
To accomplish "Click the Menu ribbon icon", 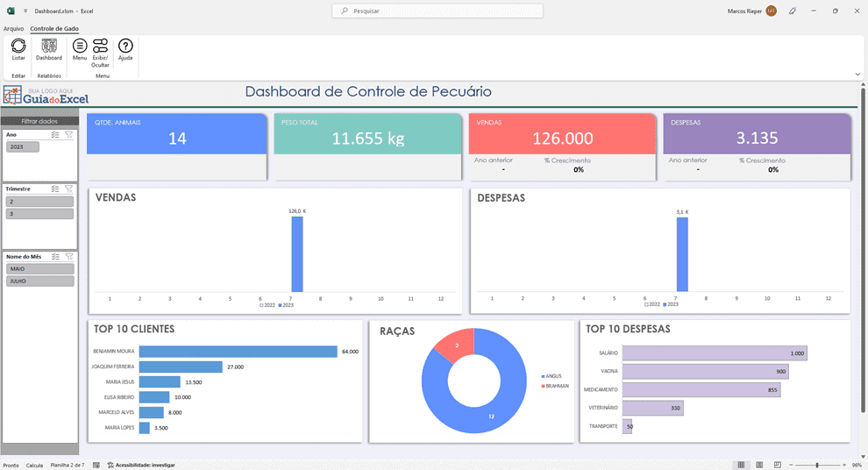I will pos(80,46).
